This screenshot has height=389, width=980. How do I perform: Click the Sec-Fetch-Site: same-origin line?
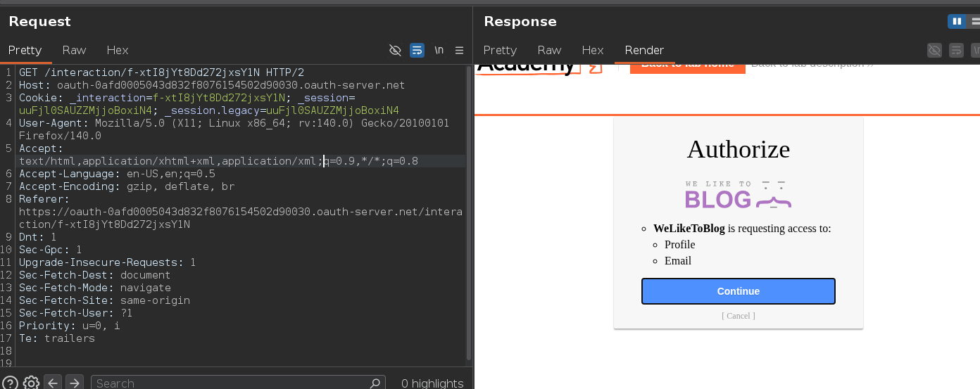(104, 300)
